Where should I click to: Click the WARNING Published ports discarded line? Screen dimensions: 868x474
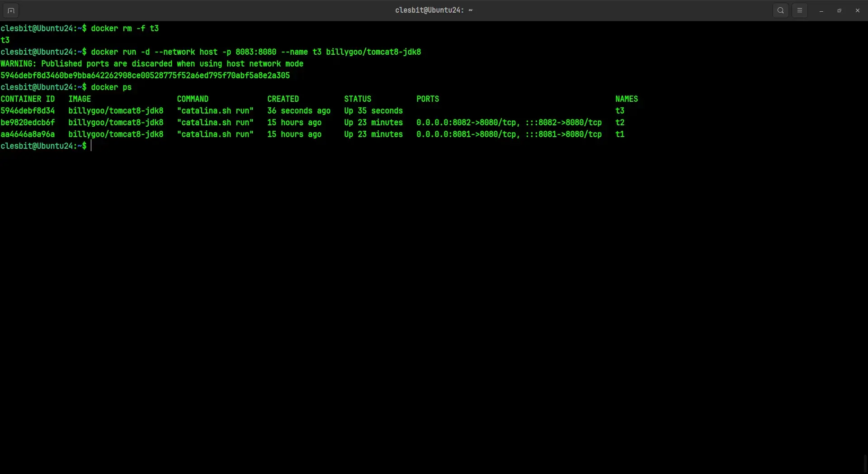[152, 64]
